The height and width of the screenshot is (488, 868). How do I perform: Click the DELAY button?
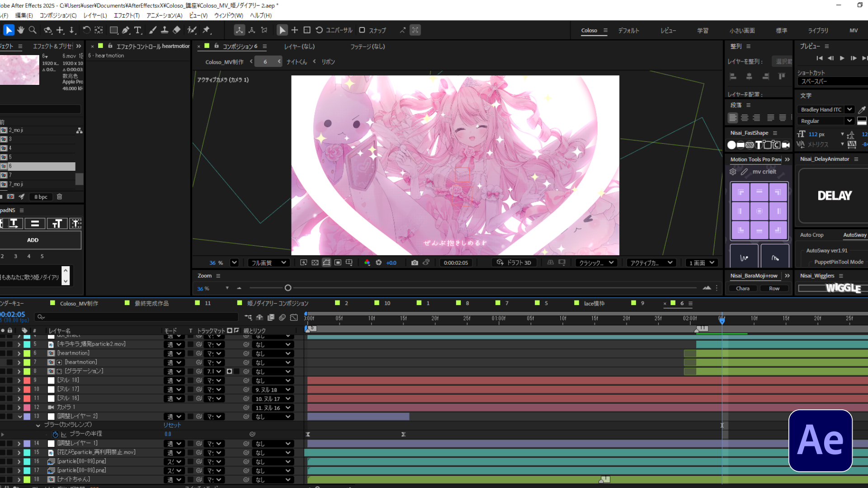(834, 196)
